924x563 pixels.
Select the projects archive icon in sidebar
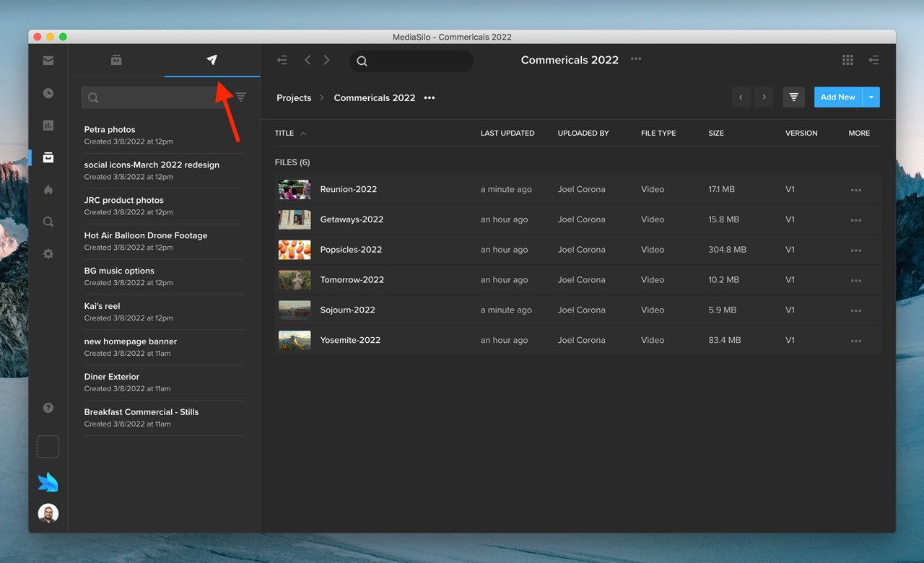coord(48,157)
